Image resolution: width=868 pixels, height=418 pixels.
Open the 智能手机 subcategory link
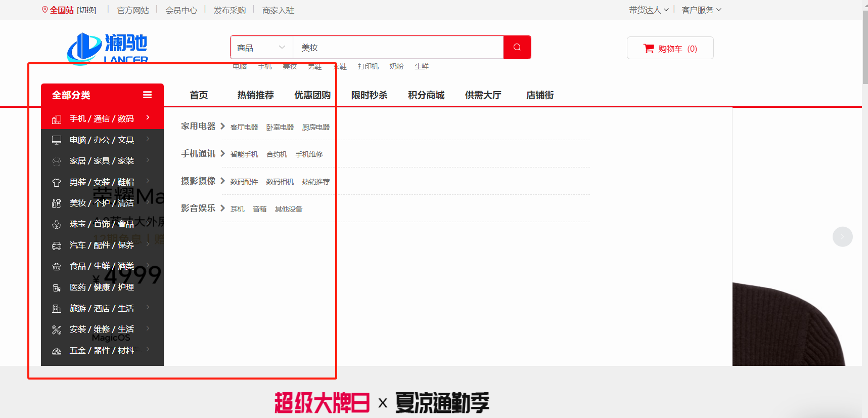tap(244, 154)
